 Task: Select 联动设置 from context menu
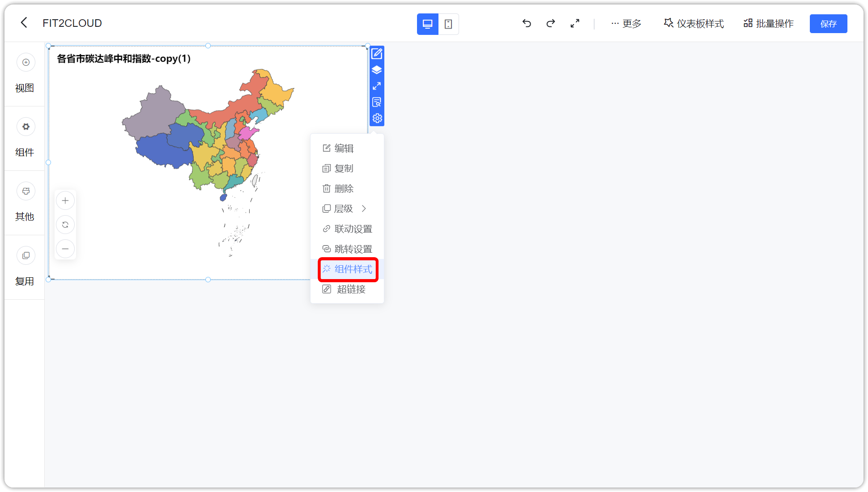click(x=347, y=229)
